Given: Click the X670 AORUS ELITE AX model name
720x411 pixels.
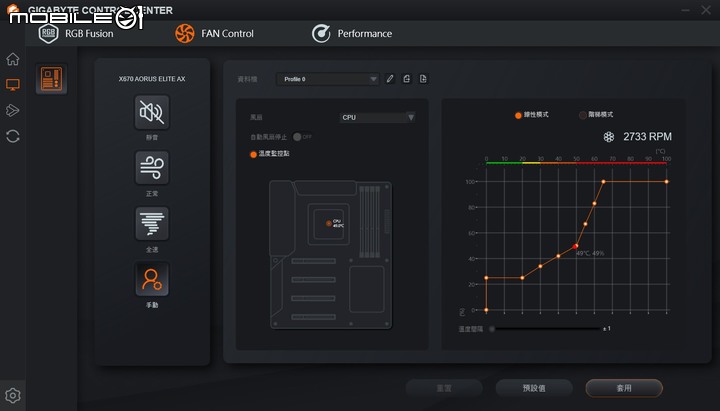Looking at the screenshot, I should 152,79.
